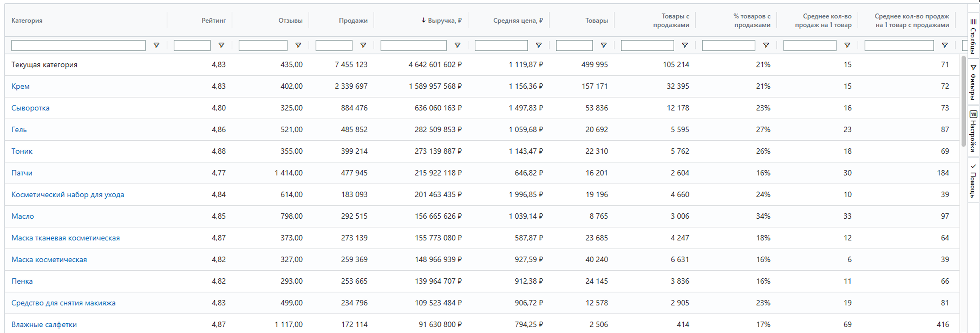Open the filter icon for Товары column
This screenshot has width=980, height=333.
click(603, 45)
